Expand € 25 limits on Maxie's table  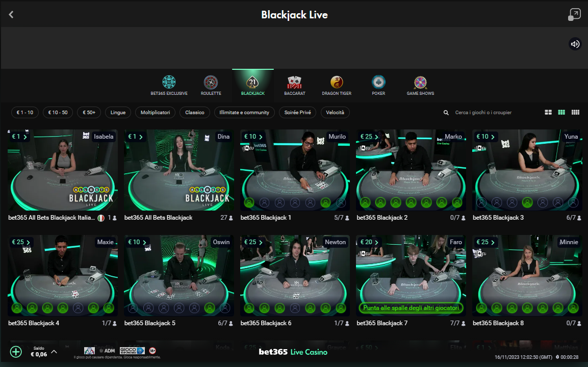point(20,242)
